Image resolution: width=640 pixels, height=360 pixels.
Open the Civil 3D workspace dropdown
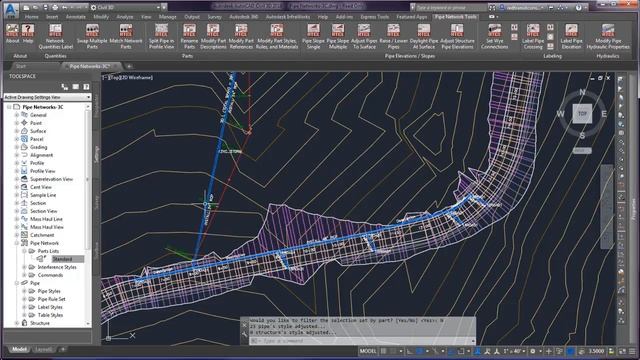point(125,7)
